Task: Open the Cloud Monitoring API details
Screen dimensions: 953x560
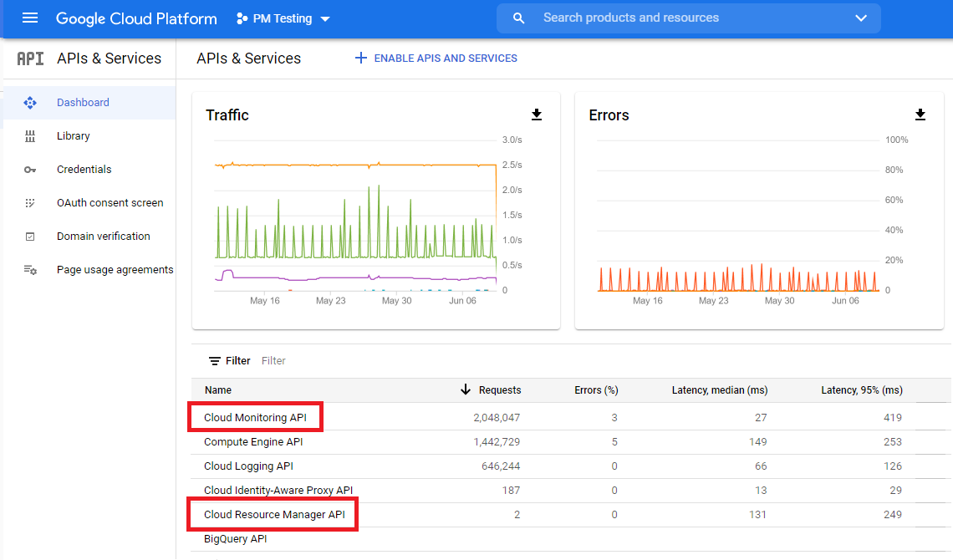Action: pyautogui.click(x=255, y=416)
